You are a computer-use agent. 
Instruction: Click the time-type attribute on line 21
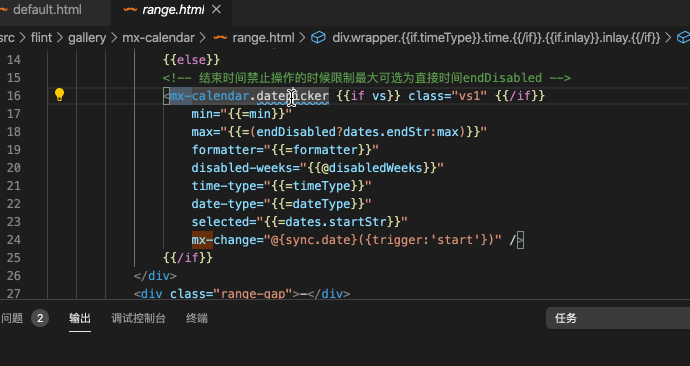(x=282, y=186)
